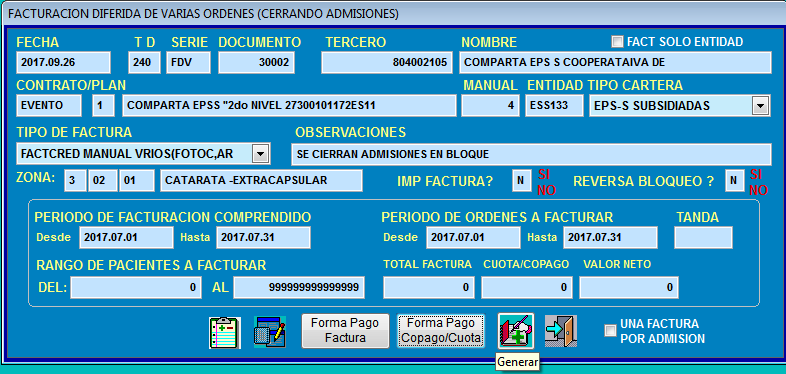Click the Generar invoice icon
Viewport: 786px width, 374px height.
pyautogui.click(x=516, y=331)
